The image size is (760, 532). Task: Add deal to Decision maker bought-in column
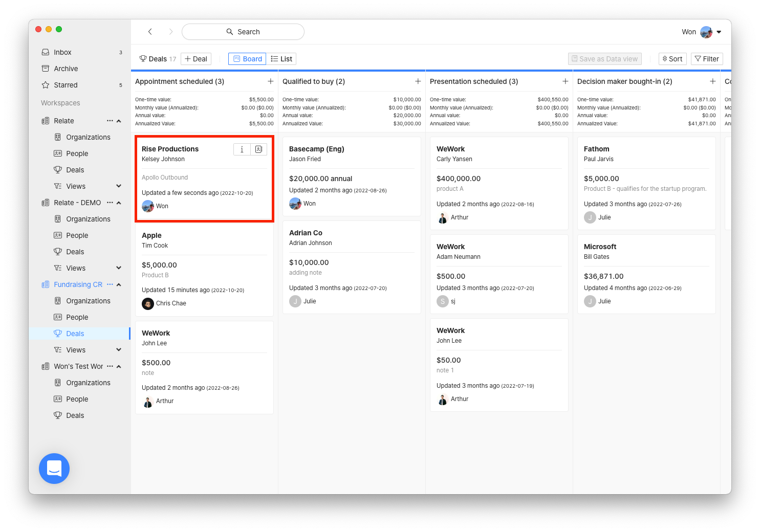click(712, 81)
